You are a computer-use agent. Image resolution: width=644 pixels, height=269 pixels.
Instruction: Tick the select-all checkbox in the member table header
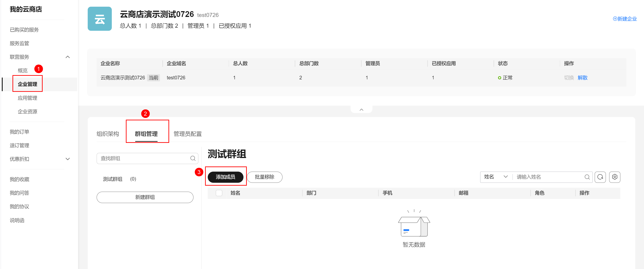click(219, 193)
